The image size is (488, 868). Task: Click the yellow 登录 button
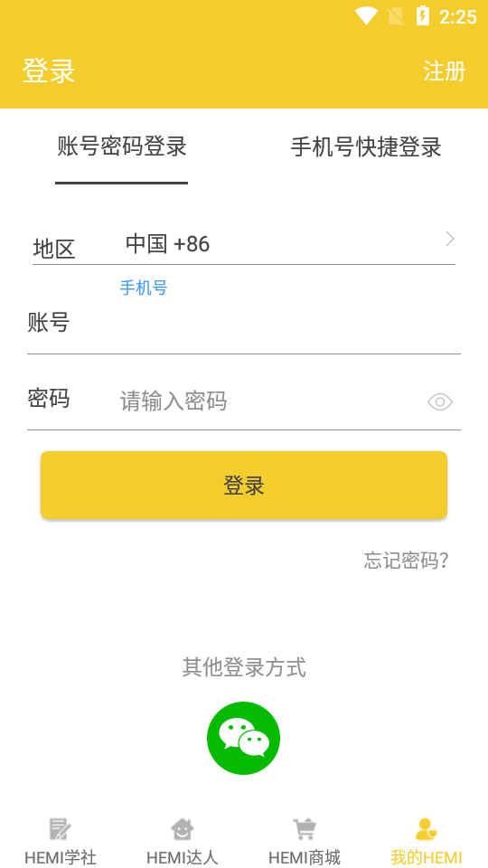point(244,485)
